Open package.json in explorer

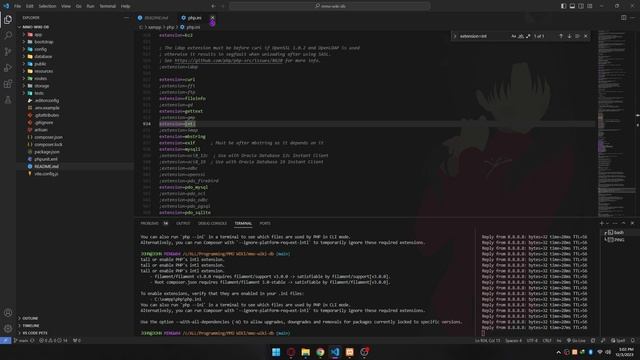coord(47,152)
